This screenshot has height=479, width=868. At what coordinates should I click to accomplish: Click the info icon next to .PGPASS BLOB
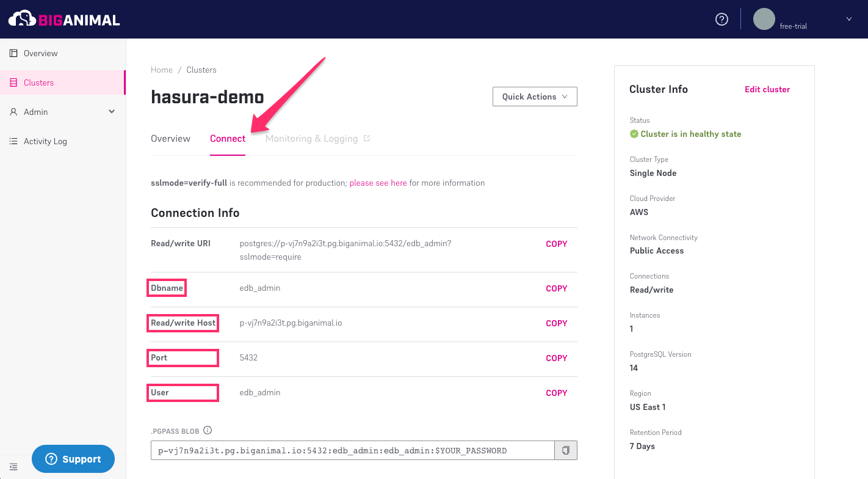[x=208, y=430]
